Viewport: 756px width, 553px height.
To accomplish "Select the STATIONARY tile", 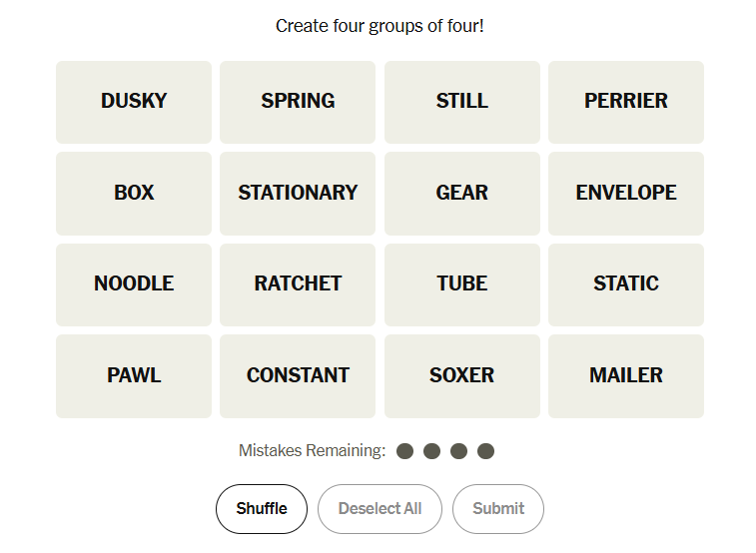I will point(298,193).
